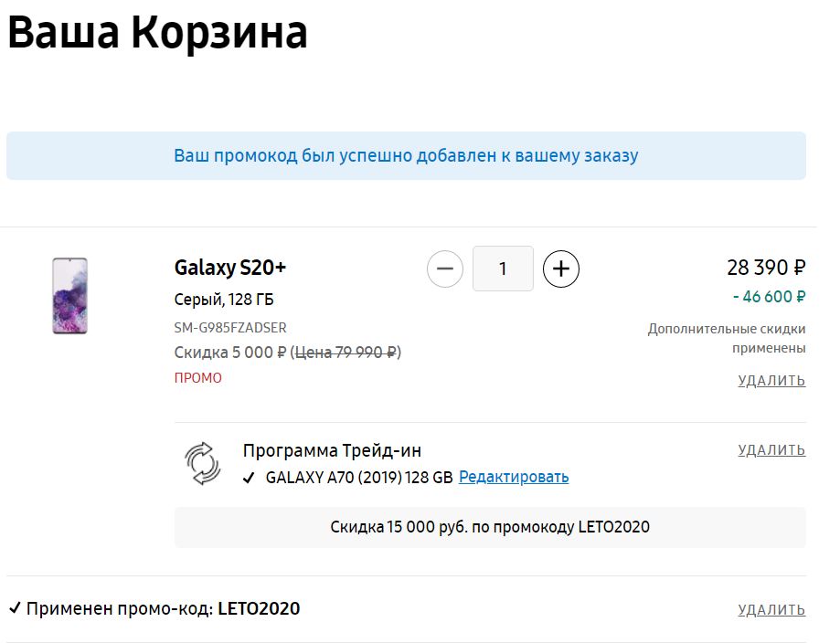Click the Galaxy S20+ product title
The width and height of the screenshot is (840, 643).
tap(229, 268)
